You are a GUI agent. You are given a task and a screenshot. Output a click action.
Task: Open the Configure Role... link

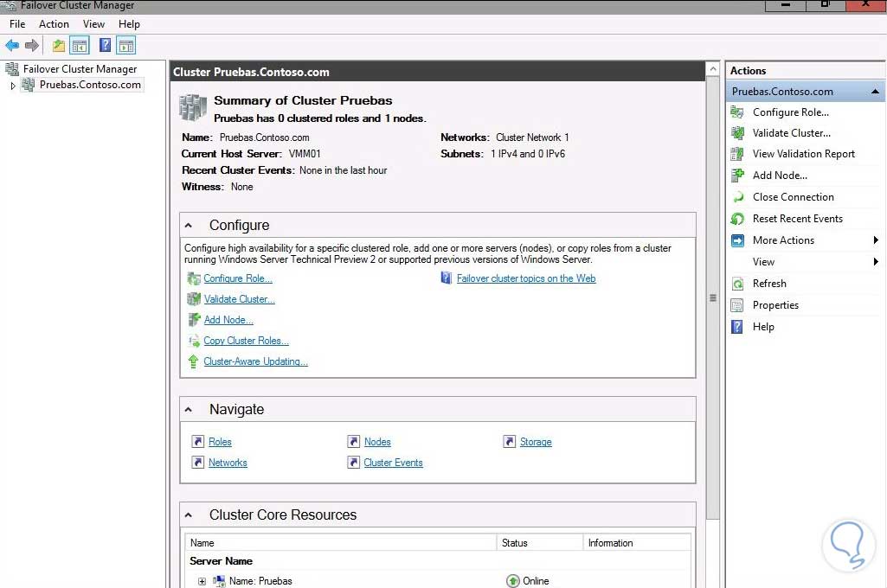[238, 278]
